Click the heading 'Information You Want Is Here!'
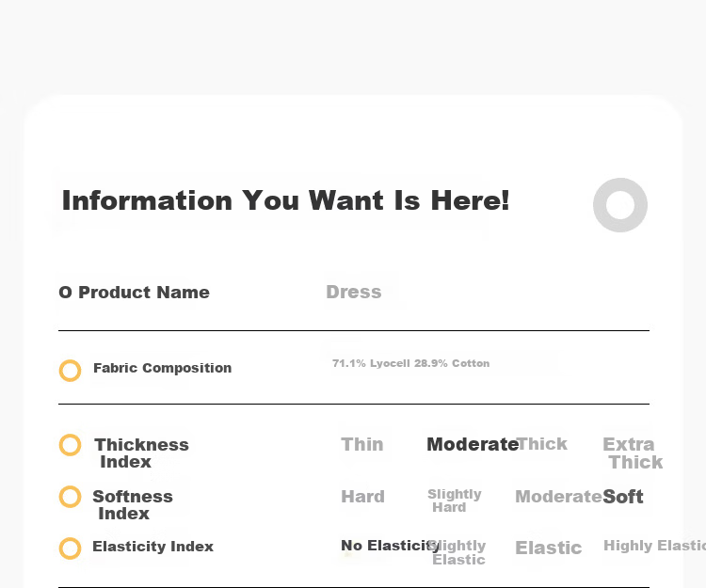Screen dimensions: 706x588 (x=286, y=200)
